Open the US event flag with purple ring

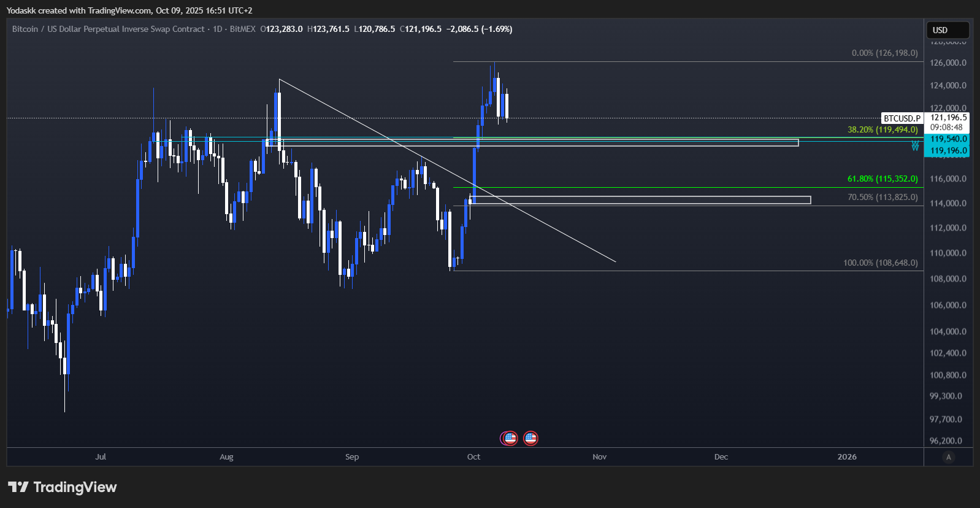[510, 438]
